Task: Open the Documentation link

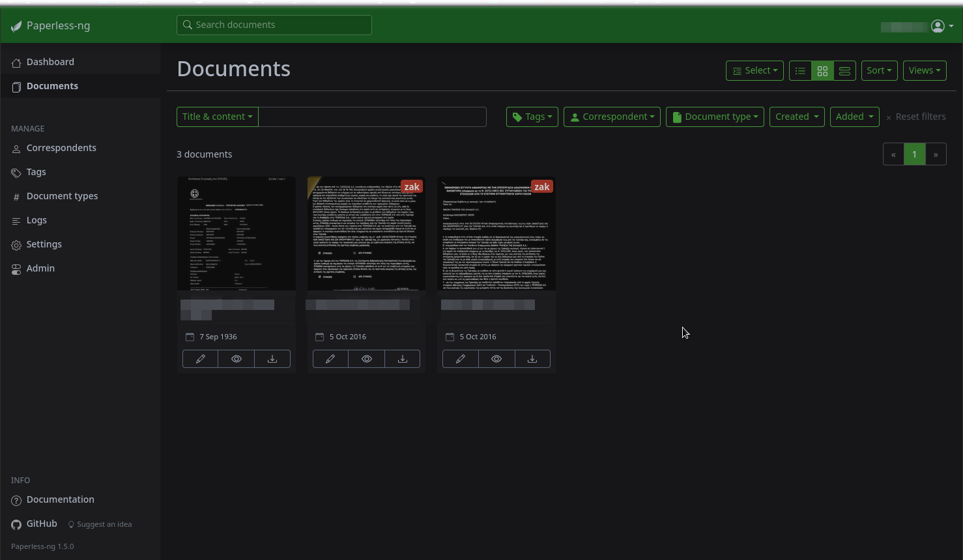Action: [53, 499]
